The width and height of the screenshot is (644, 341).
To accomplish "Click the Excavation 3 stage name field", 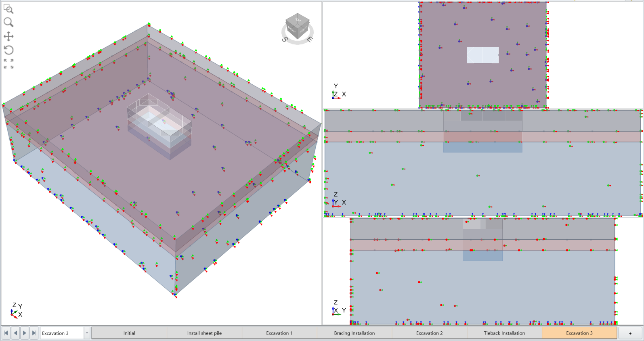I will pyautogui.click(x=62, y=333).
